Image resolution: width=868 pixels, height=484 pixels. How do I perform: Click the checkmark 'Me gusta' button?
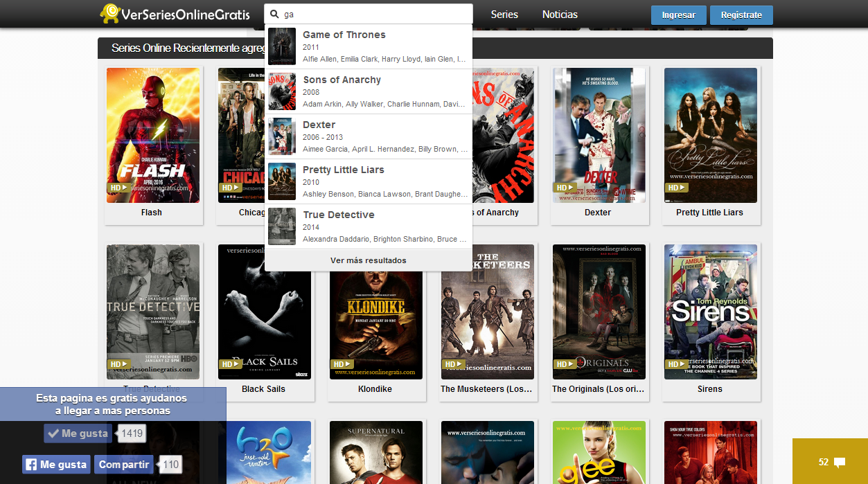[x=78, y=433]
